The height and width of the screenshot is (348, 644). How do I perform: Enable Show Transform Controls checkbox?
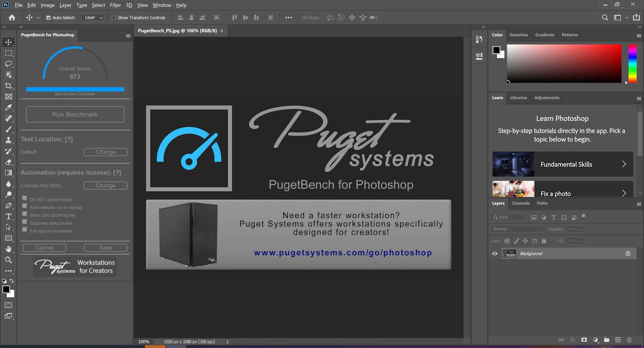tap(114, 18)
